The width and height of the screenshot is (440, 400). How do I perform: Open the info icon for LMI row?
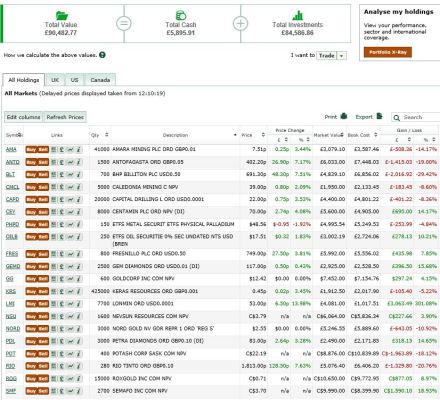[x=78, y=304]
